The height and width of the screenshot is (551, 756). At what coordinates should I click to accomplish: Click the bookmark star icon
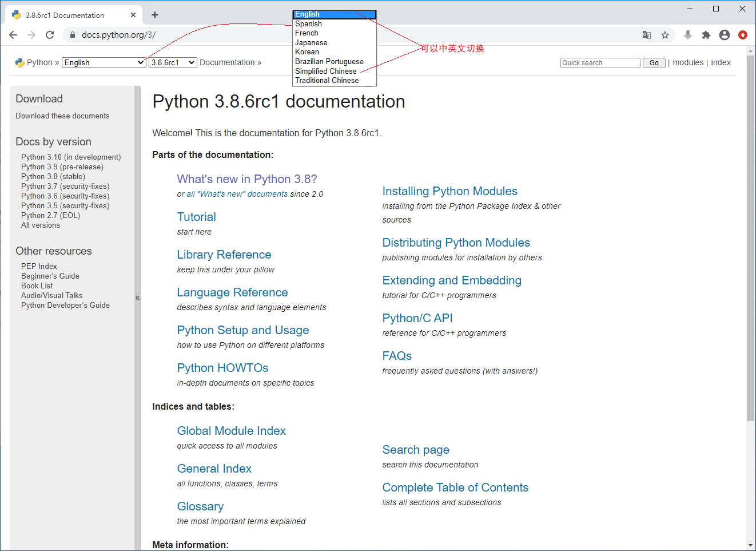pos(665,35)
